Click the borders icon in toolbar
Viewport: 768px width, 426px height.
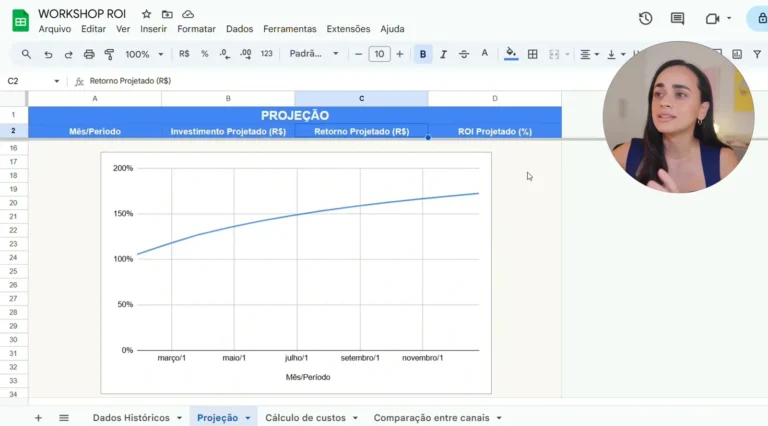coord(533,54)
